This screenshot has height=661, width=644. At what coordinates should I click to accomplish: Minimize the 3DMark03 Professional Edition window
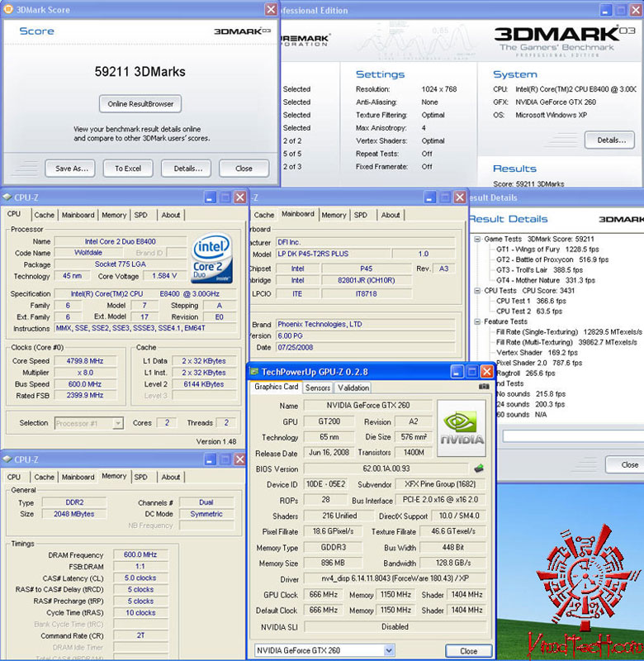tap(606, 10)
